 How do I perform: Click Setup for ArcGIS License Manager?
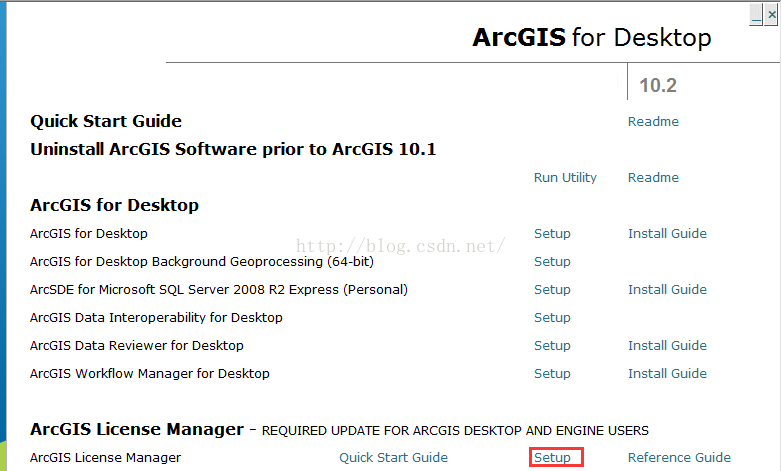click(x=552, y=458)
